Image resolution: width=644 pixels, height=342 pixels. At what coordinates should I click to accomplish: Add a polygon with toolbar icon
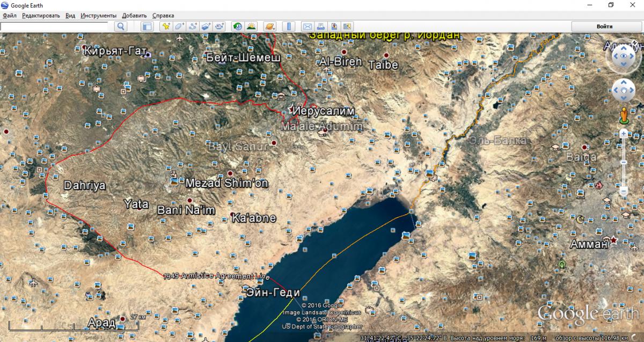coord(179,26)
